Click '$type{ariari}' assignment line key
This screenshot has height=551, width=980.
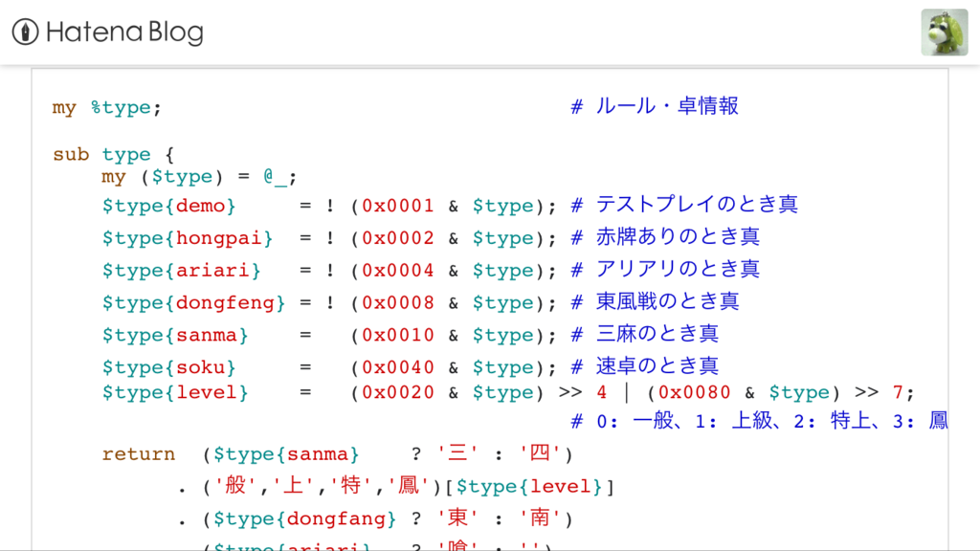[181, 271]
